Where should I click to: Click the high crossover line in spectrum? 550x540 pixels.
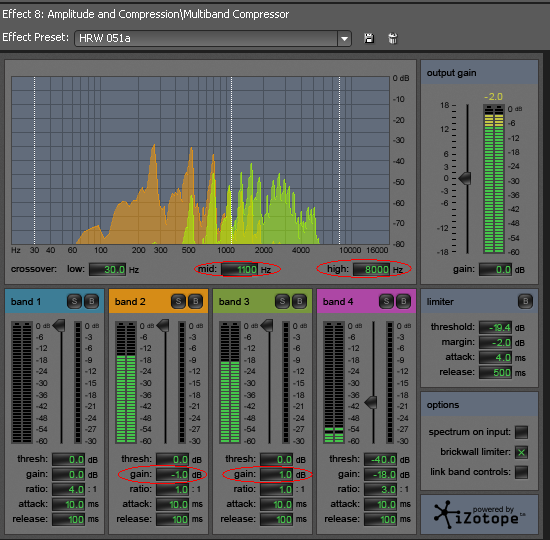[339, 160]
